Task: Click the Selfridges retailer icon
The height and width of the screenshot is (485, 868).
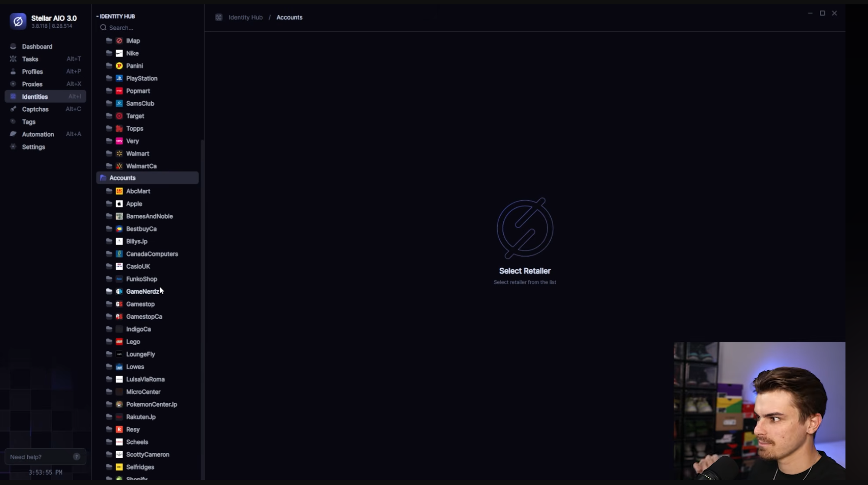Action: coord(119,467)
